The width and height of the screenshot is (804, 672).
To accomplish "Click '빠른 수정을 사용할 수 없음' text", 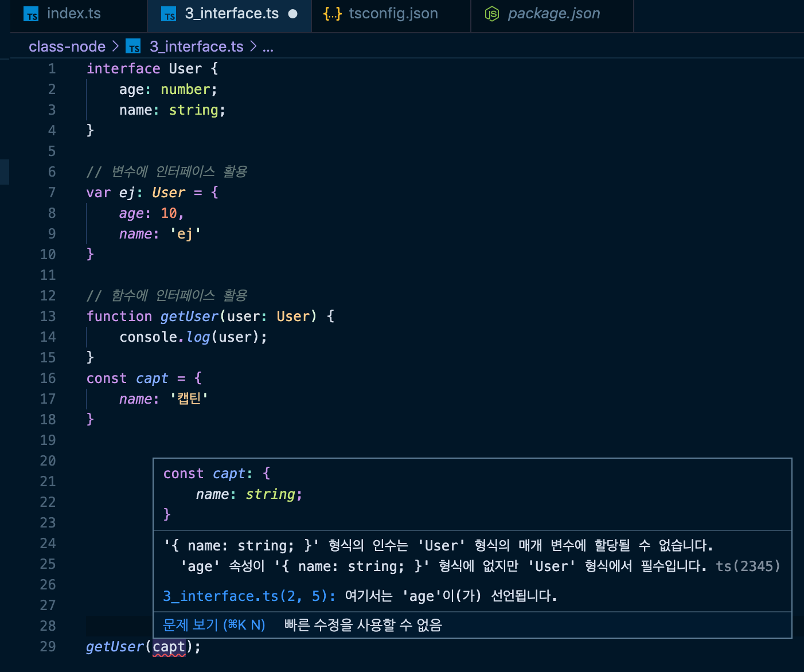I will point(363,624).
